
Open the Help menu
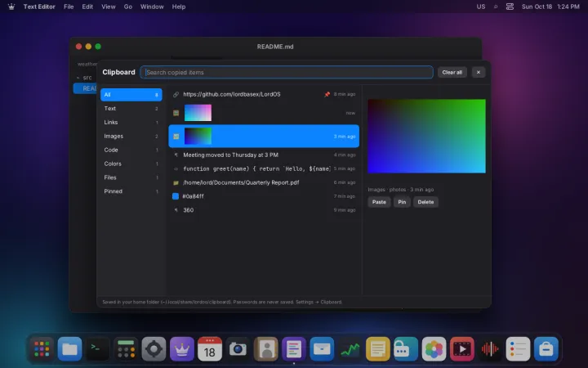pos(179,7)
